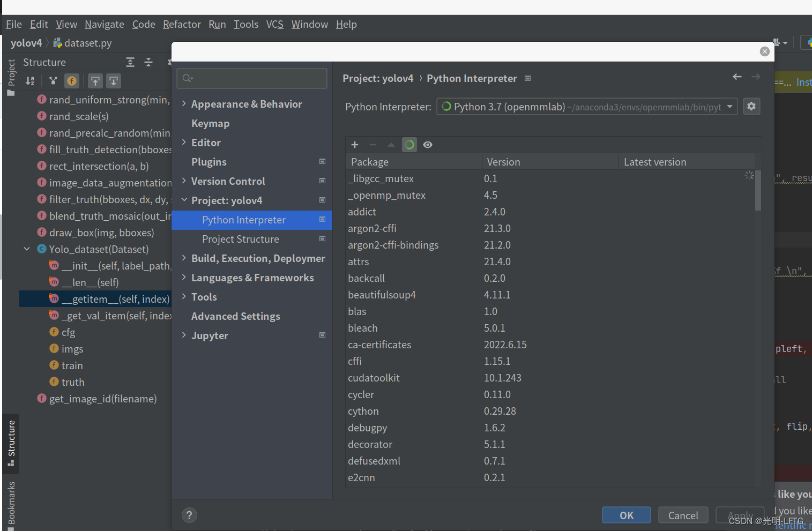812x531 pixels.
Task: Click the minus icon to uninstall a package
Action: [373, 145]
